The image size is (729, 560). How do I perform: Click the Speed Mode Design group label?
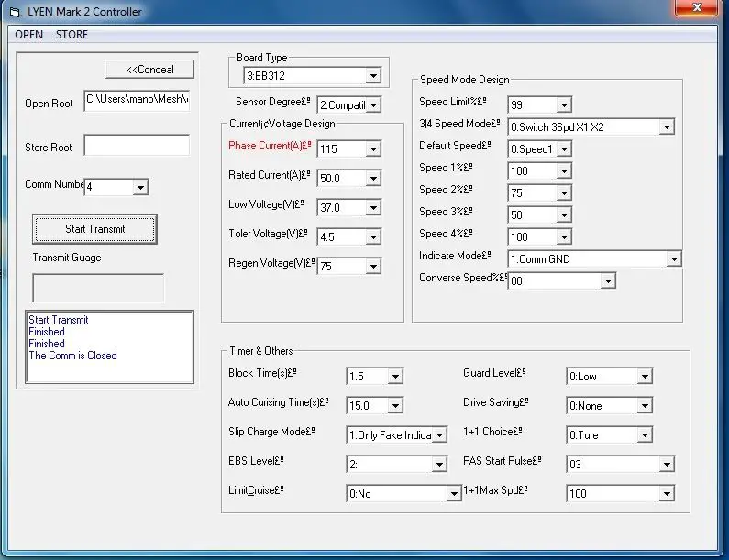465,80
